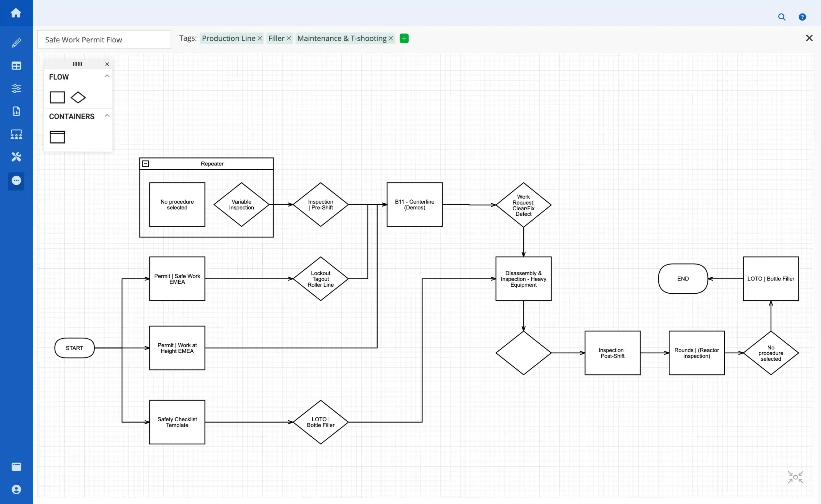Select the LOTO | Bottle Filler rectangle

(771, 279)
